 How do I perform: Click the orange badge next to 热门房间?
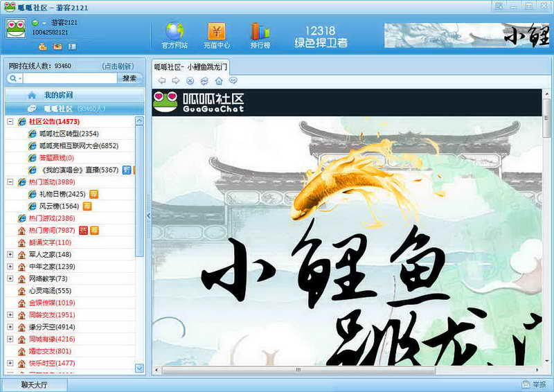[x=94, y=231]
